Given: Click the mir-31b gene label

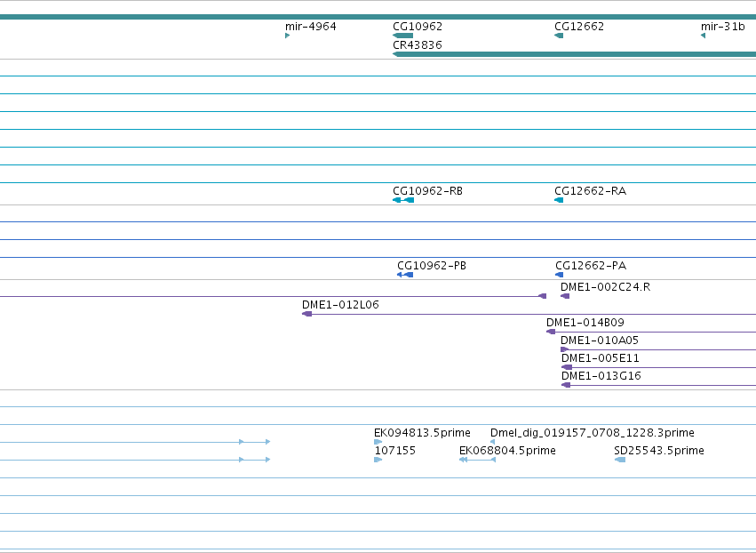Looking at the screenshot, I should pos(723,27).
